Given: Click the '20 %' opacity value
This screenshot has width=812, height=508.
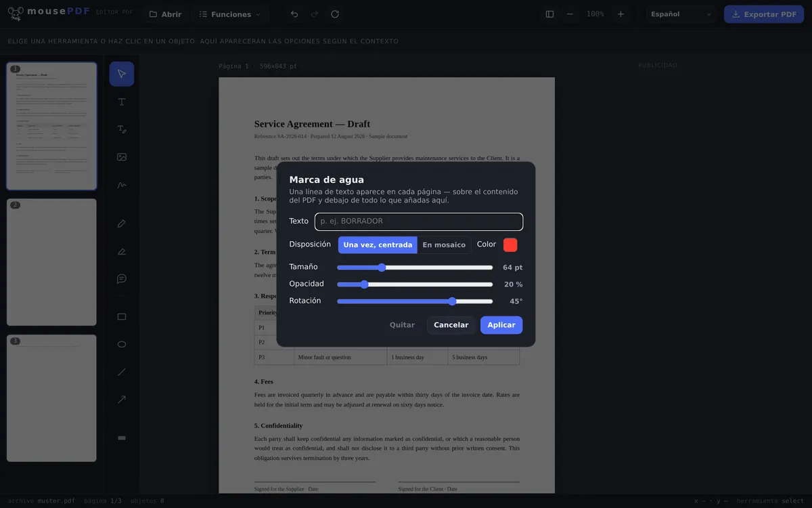Looking at the screenshot, I should click(514, 284).
